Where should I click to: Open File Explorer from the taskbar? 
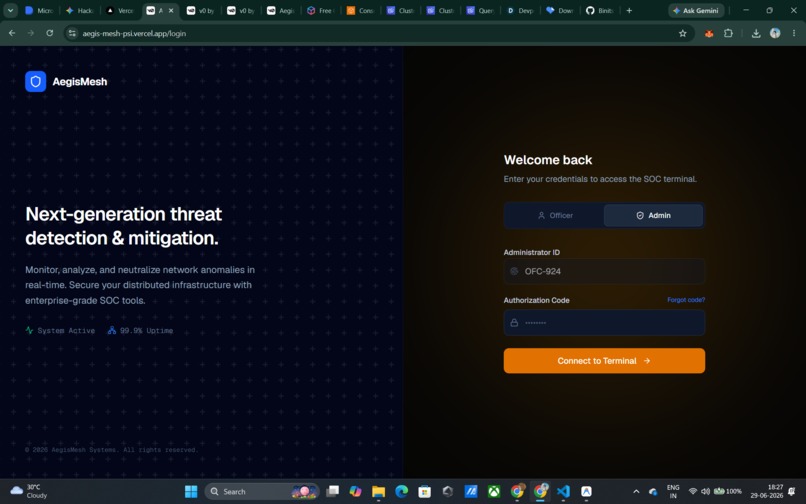pyautogui.click(x=378, y=492)
